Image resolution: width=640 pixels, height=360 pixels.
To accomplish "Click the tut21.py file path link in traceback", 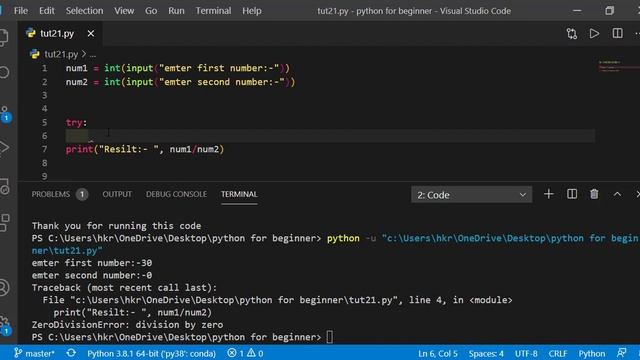I will 234,300.
